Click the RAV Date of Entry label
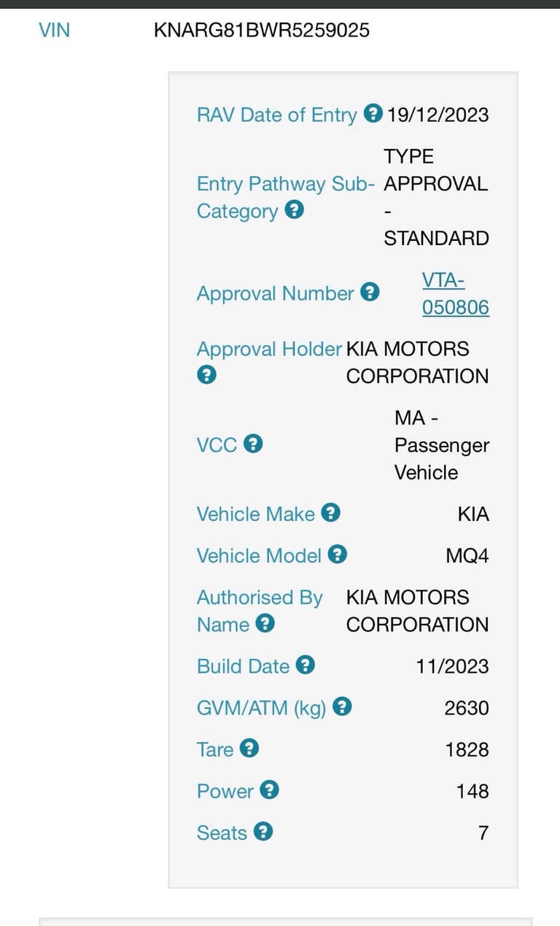The image size is (560, 926). click(x=277, y=115)
